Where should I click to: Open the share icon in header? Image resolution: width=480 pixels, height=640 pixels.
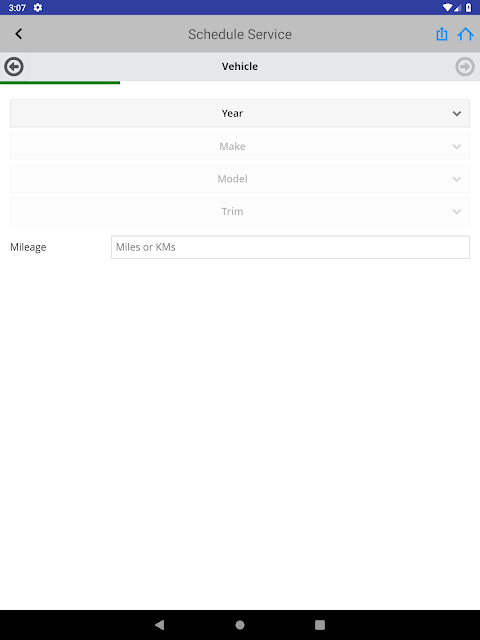click(442, 34)
